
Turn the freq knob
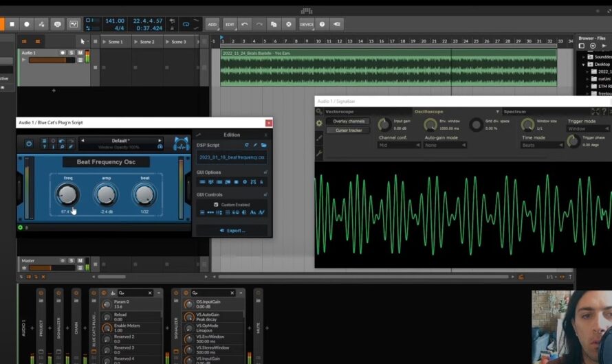(x=67, y=194)
